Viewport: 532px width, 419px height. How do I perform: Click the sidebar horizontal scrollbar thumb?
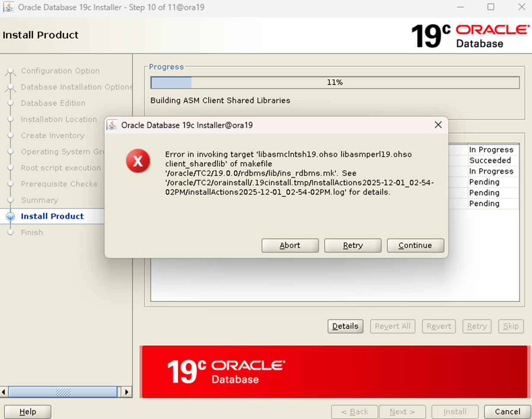tap(63, 392)
